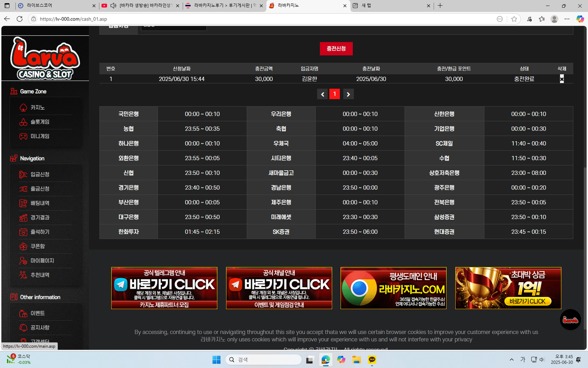Image resolution: width=588 pixels, height=368 pixels.
Task: Open the 공식 텔레그램 안내 banner
Action: click(164, 288)
